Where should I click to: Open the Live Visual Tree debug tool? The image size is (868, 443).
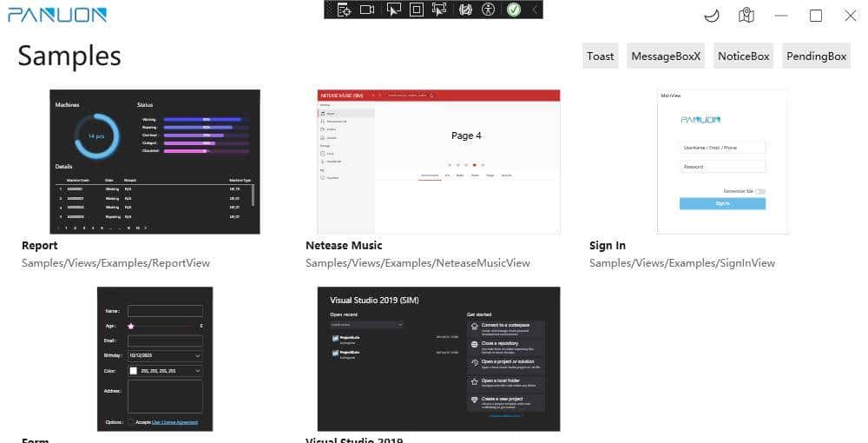(345, 10)
